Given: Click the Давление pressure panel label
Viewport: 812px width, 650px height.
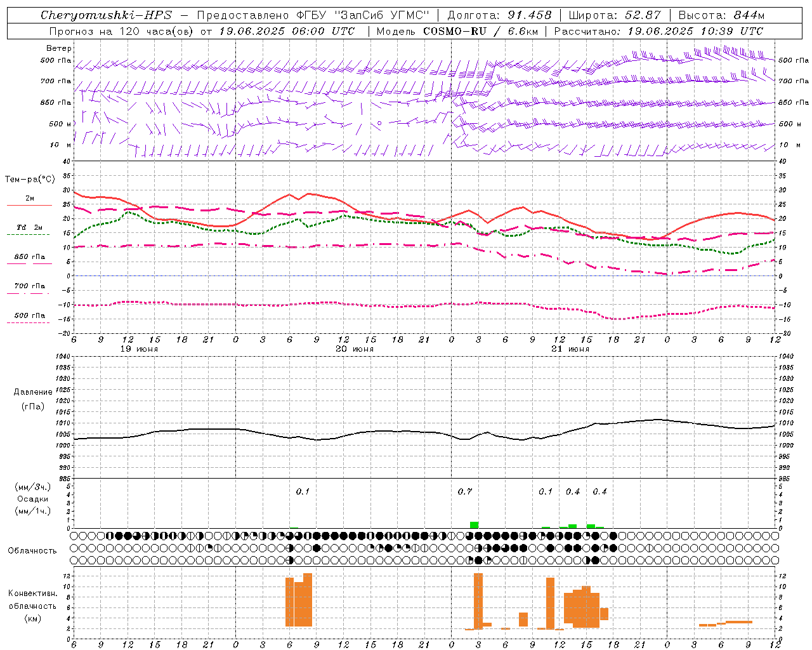Looking at the screenshot, I should (x=33, y=392).
